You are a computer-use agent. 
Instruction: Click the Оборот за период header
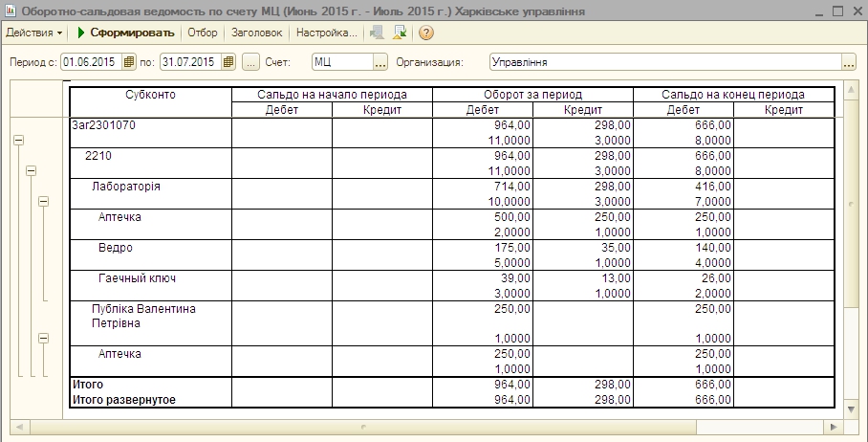(532, 95)
